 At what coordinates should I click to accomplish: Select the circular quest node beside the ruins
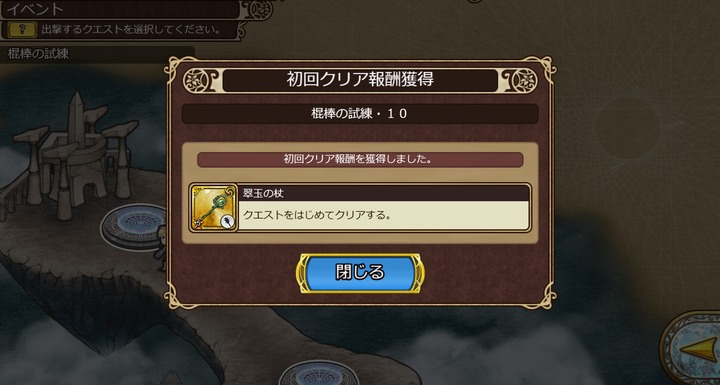pyautogui.click(x=134, y=226)
